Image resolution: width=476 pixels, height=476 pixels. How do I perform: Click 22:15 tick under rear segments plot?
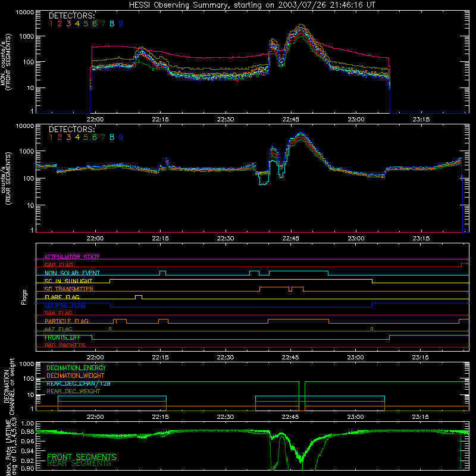coord(160,239)
